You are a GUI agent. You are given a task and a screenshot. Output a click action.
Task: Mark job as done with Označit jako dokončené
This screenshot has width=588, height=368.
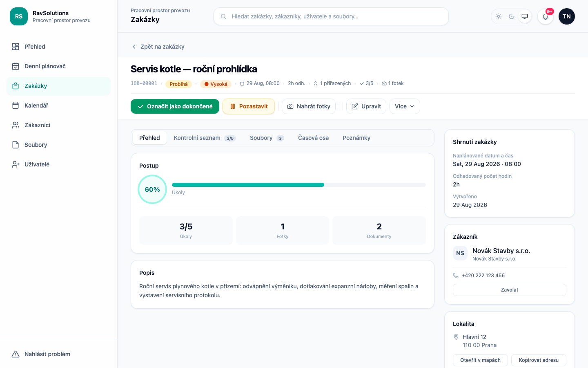[x=175, y=106]
